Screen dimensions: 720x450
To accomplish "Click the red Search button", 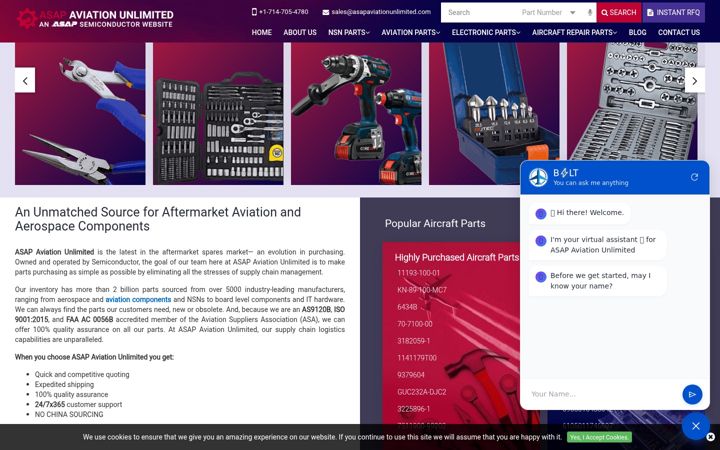I will (x=619, y=12).
